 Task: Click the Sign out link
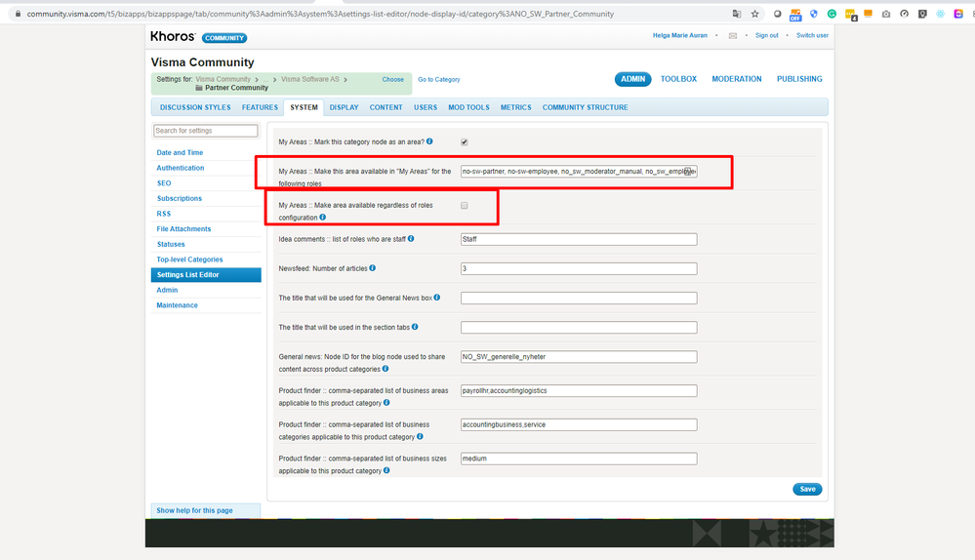767,35
